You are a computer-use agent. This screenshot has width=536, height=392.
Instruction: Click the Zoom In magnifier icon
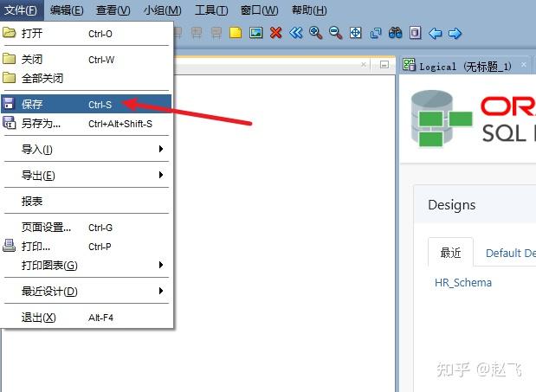point(315,33)
